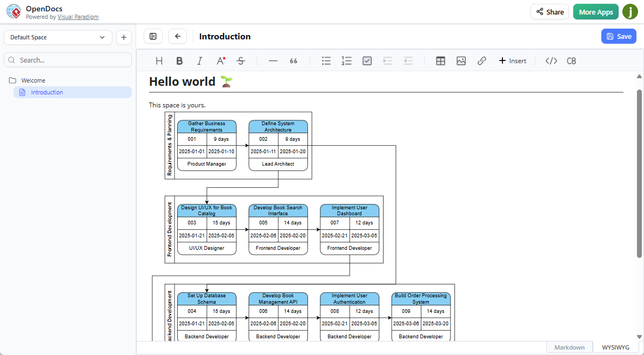
Task: Save the document
Action: 619,36
